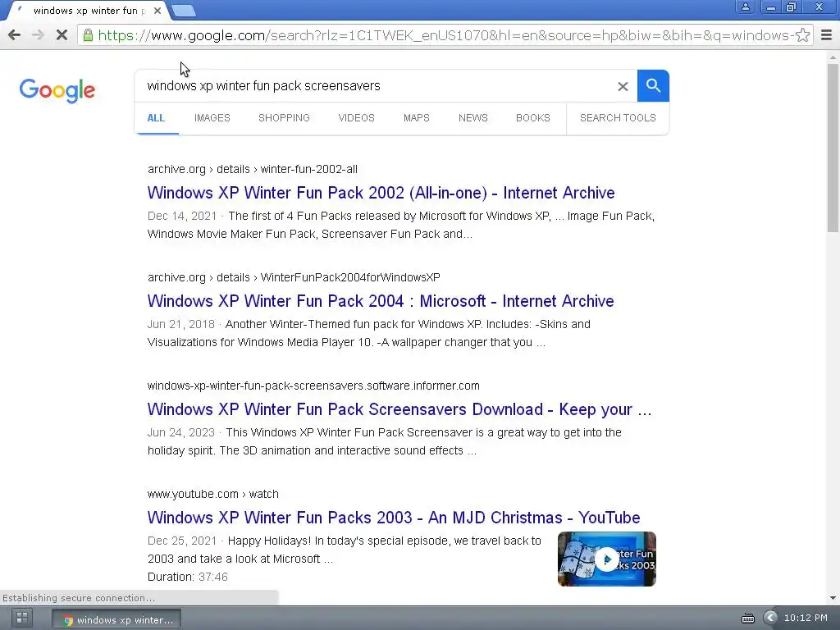Screen dimensions: 840x630
Task: Click the software.informer.com URL text
Action: (x=313, y=386)
